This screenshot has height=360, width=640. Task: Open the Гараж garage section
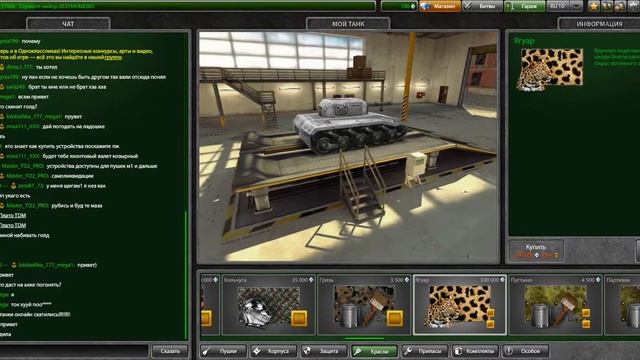[x=524, y=6]
